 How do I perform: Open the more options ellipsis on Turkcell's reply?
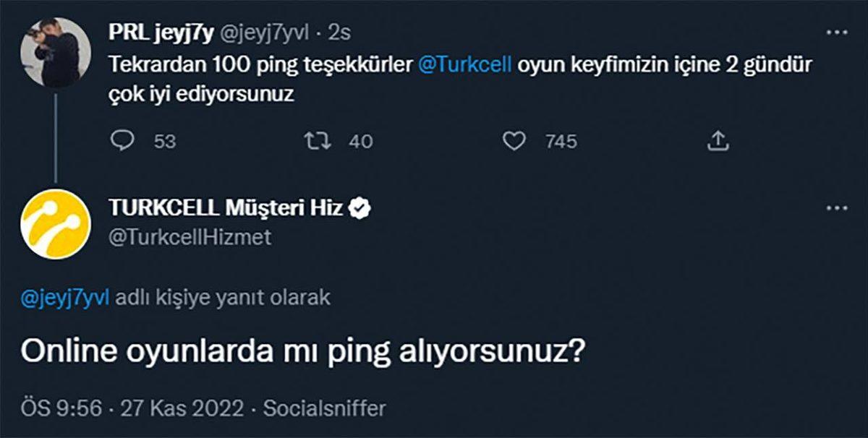coord(836,207)
